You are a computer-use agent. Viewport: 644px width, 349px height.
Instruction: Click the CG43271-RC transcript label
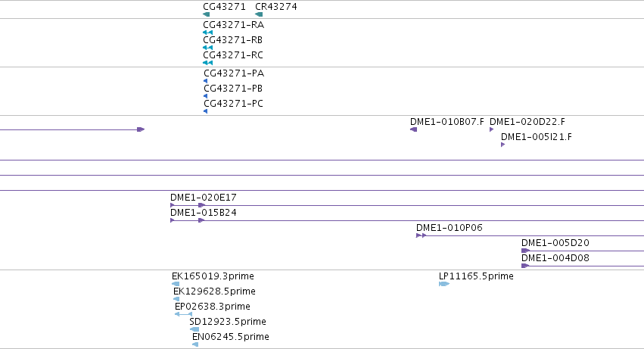233,55
